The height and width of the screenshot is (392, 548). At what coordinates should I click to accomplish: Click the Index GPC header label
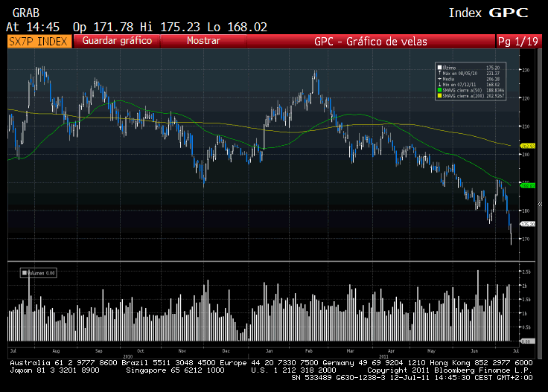(488, 13)
